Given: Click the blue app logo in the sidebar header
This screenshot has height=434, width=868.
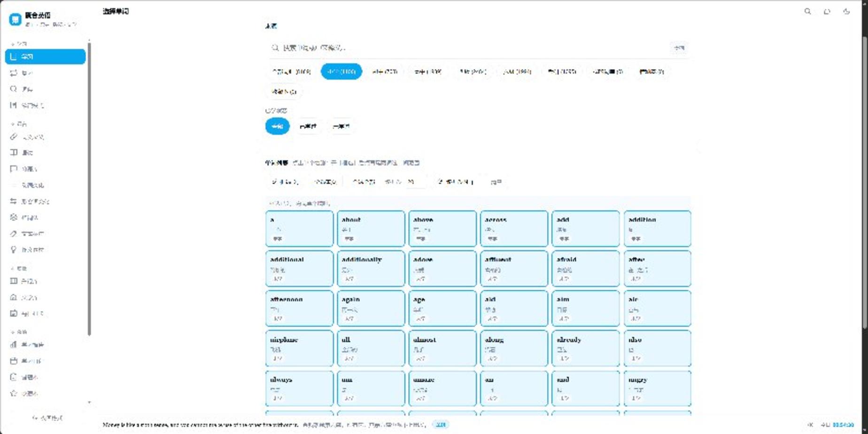Looking at the screenshot, I should click(15, 19).
